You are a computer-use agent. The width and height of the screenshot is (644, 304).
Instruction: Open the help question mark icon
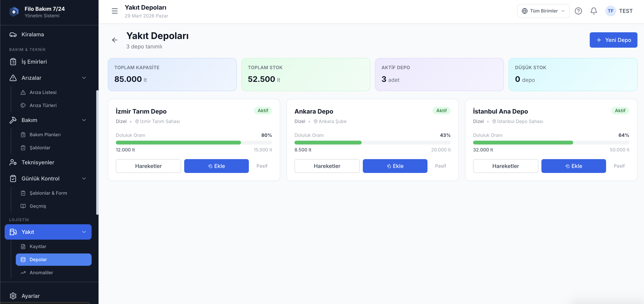click(x=578, y=11)
